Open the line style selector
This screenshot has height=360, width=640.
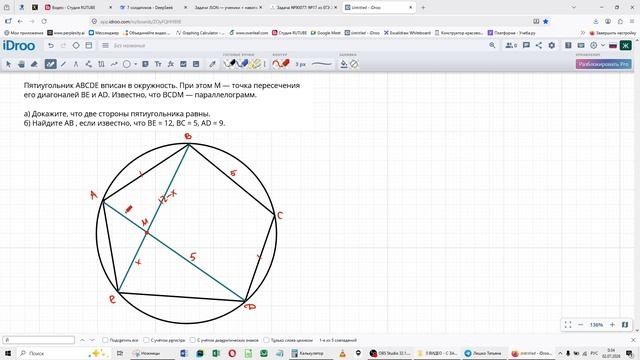pyautogui.click(x=322, y=64)
